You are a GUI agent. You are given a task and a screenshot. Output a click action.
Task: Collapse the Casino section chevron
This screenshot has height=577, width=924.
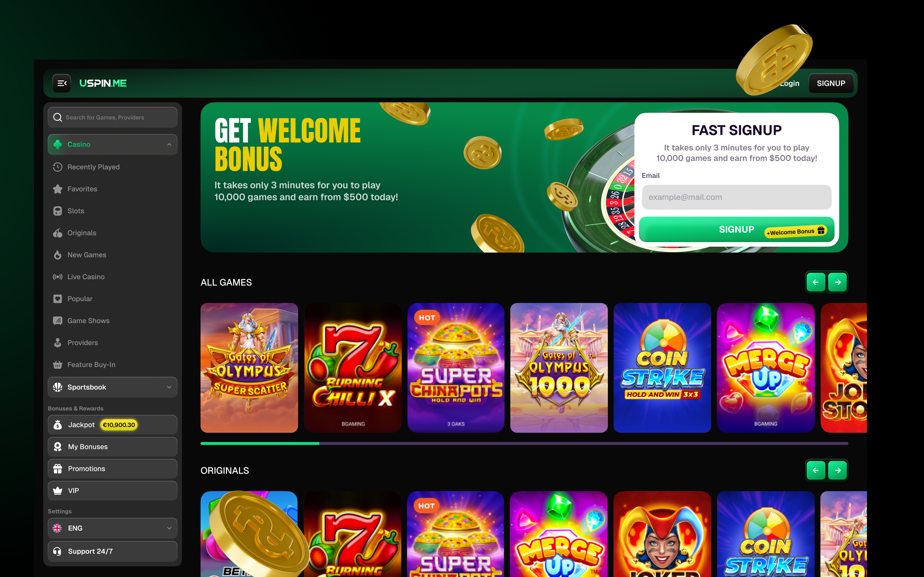tap(169, 144)
